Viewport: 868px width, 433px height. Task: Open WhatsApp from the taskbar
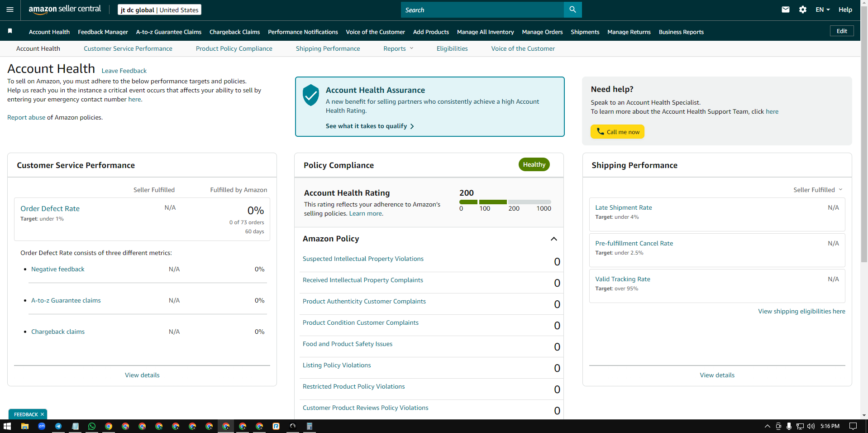pyautogui.click(x=92, y=426)
